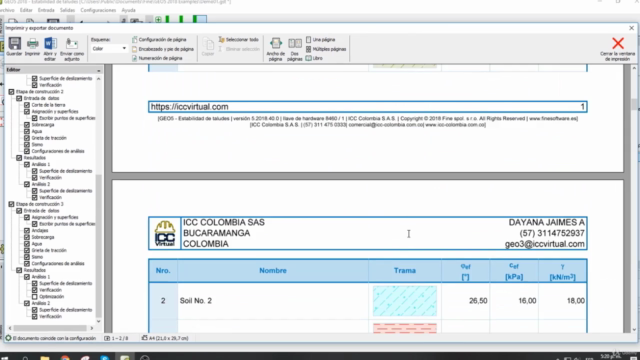Image resolution: width=640 pixels, height=360 pixels.
Task: Click the https://iccvirtual.com footer link
Action: 189,107
